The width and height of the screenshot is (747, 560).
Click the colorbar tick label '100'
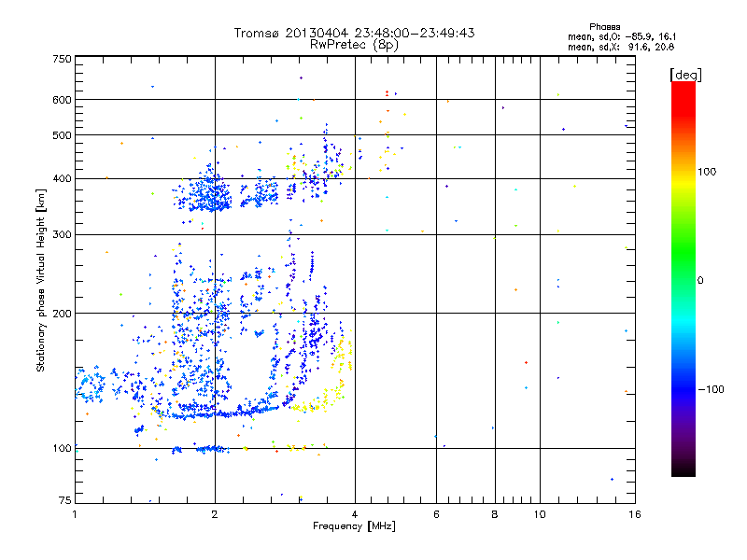click(707, 172)
